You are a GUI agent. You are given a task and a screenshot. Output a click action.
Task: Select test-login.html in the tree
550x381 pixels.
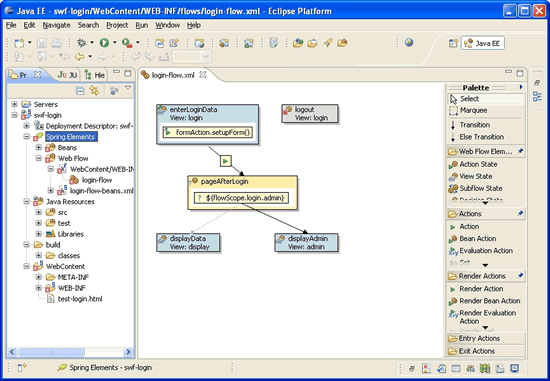point(75,299)
